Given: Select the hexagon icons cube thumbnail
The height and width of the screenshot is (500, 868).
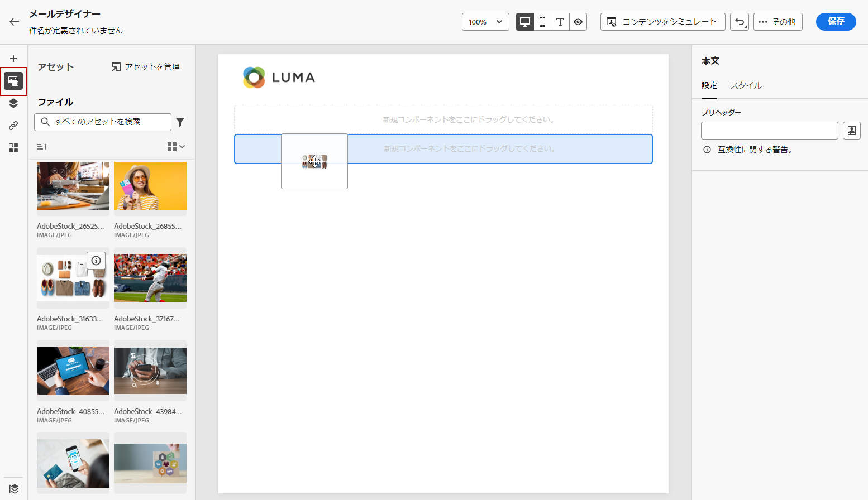Looking at the screenshot, I should [150, 463].
